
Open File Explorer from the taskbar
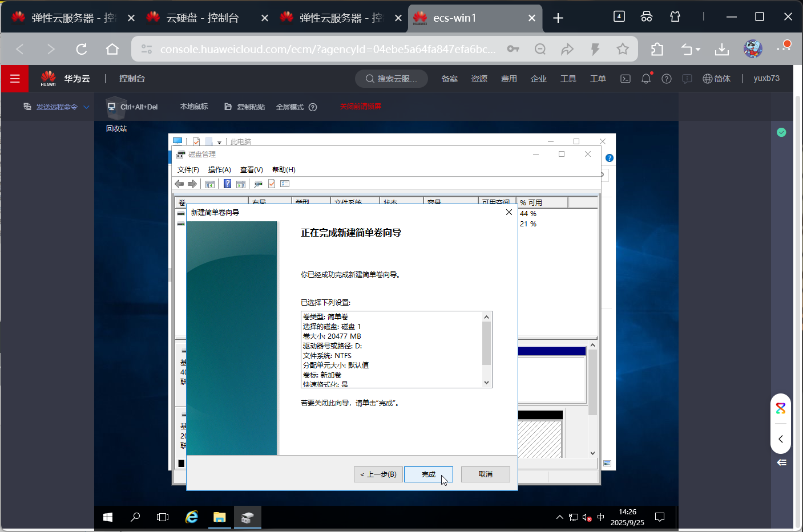point(220,517)
